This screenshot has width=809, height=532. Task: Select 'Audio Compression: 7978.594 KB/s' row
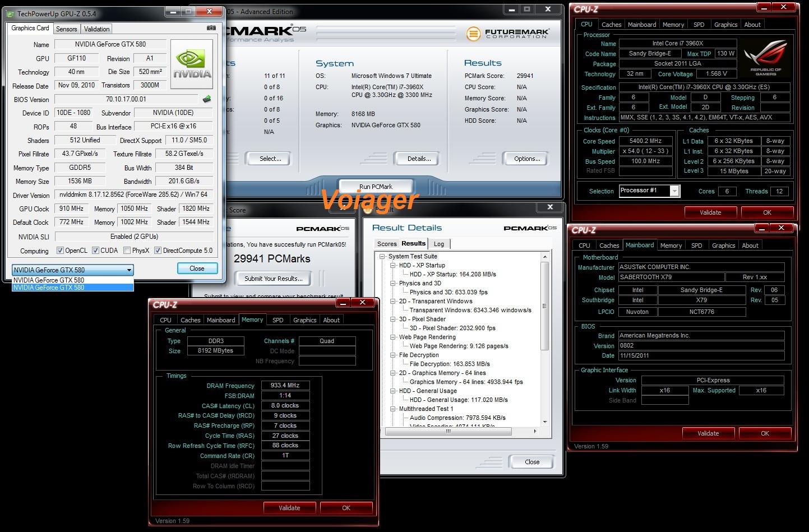(457, 418)
